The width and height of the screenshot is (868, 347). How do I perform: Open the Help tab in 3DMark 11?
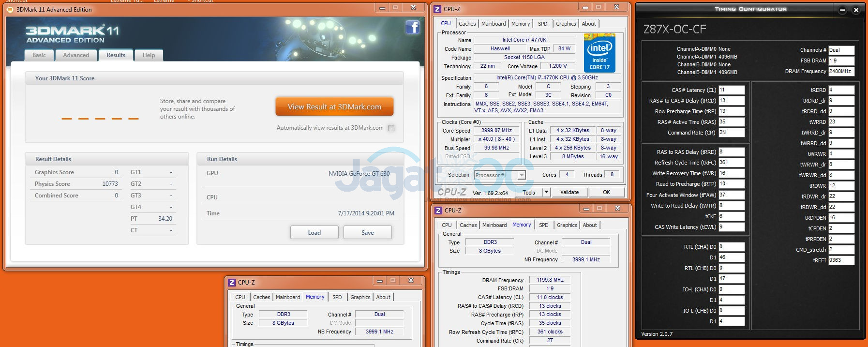click(149, 55)
